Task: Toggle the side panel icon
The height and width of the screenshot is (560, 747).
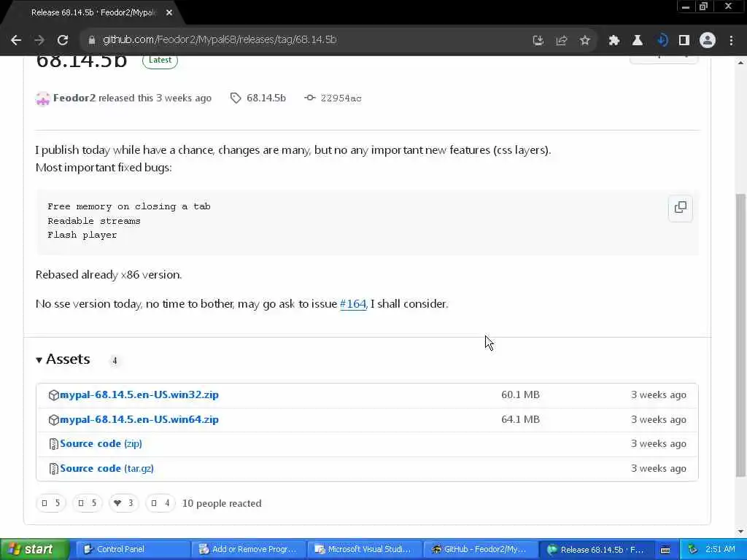Action: [x=684, y=41]
